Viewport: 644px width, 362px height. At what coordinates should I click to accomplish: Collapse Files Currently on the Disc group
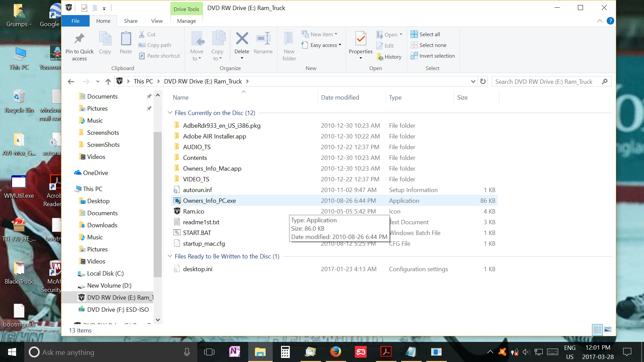[170, 113]
